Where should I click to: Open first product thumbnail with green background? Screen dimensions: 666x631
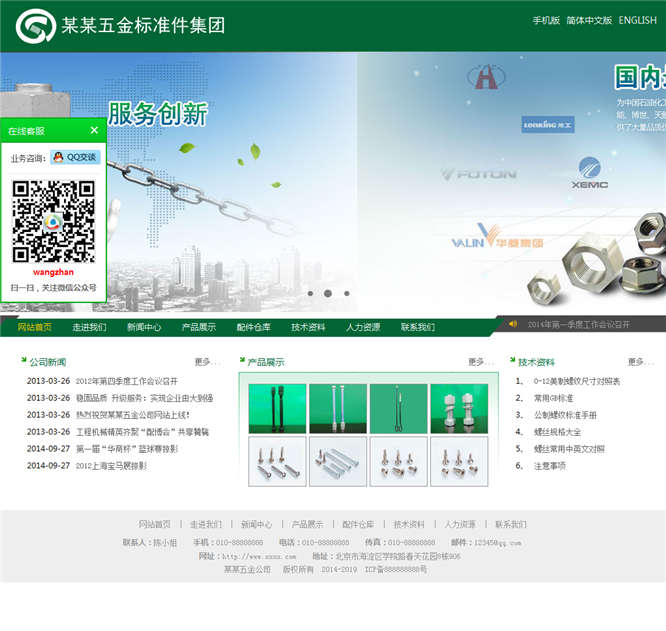click(277, 408)
